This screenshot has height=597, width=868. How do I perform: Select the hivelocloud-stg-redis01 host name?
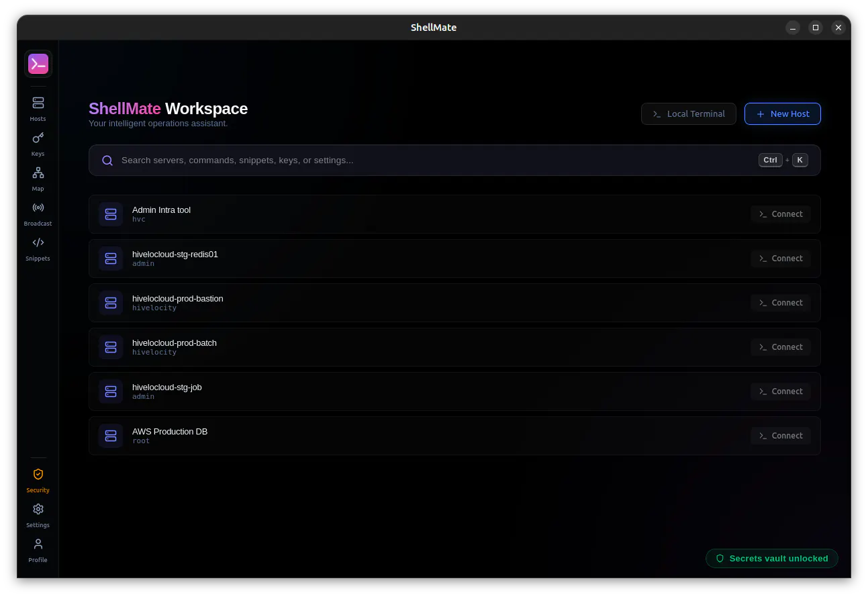[x=175, y=255]
